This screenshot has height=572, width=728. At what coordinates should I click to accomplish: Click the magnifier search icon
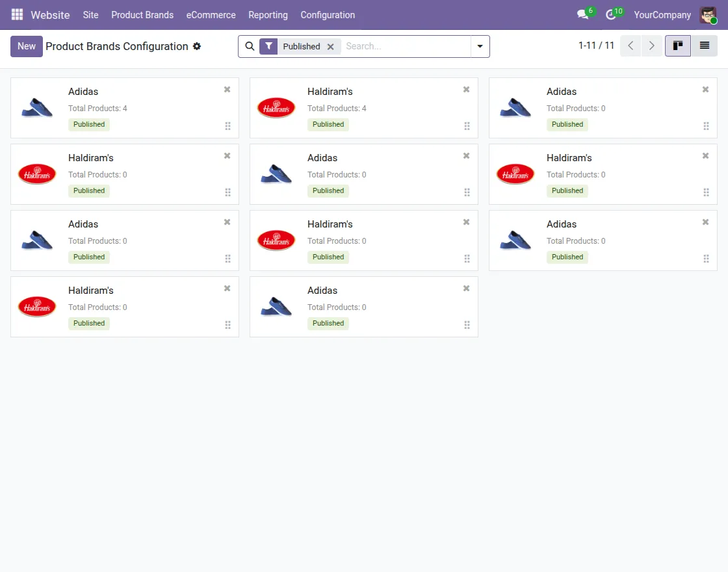coord(250,46)
